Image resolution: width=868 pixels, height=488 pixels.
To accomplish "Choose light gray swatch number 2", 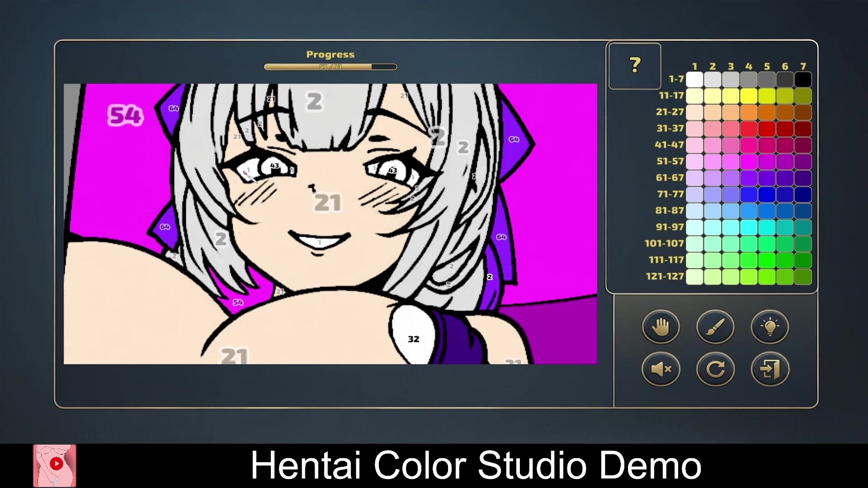I will click(712, 80).
